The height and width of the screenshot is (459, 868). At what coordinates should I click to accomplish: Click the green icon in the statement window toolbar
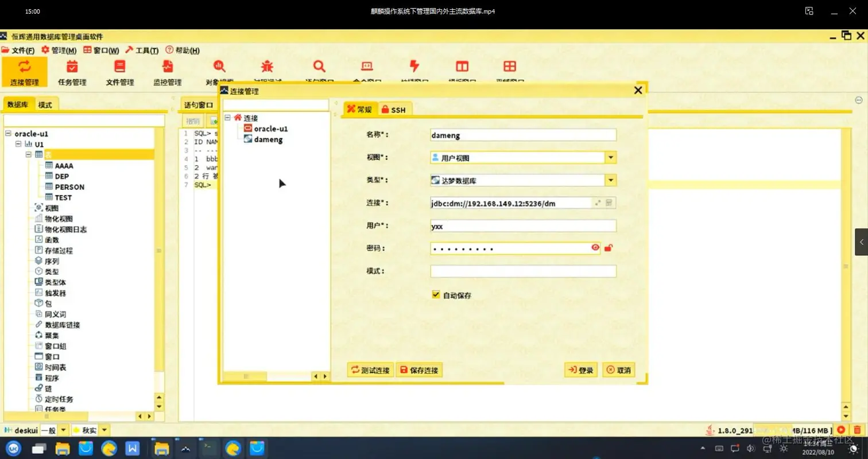[214, 121]
